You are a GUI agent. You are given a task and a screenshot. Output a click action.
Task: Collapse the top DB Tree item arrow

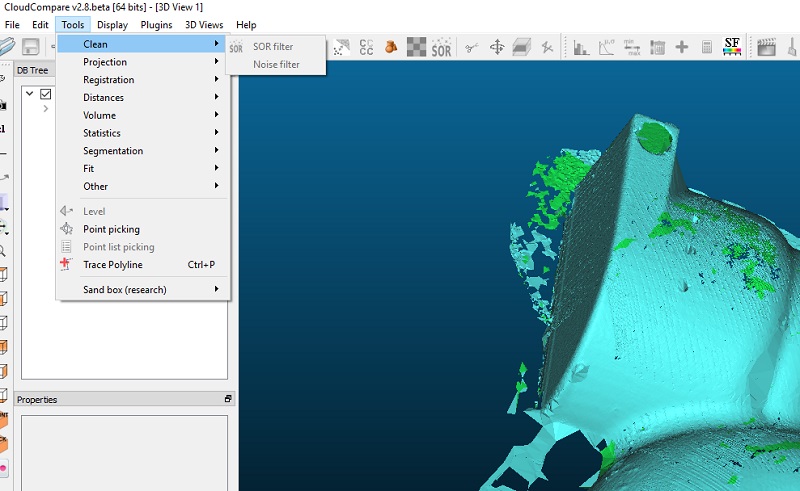(30, 94)
